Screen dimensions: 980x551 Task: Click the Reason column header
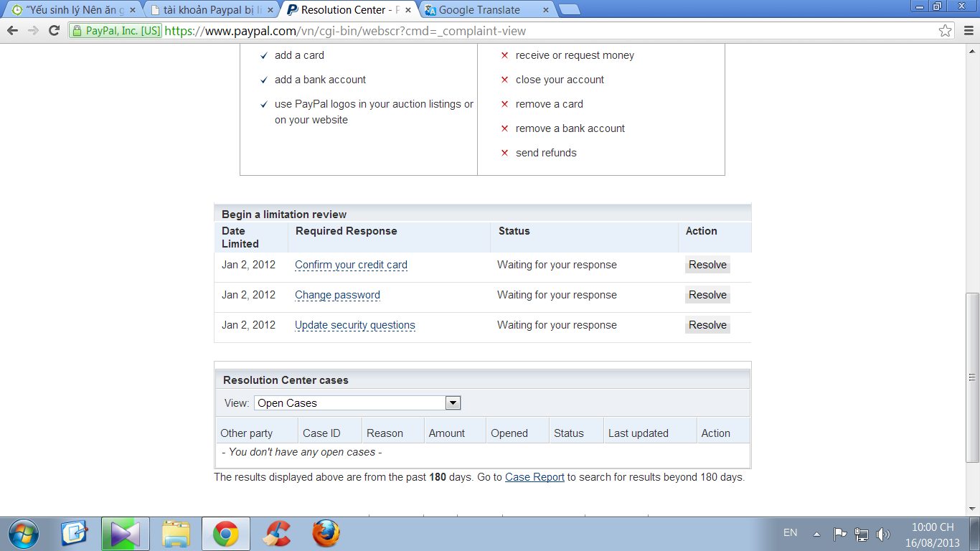point(385,433)
